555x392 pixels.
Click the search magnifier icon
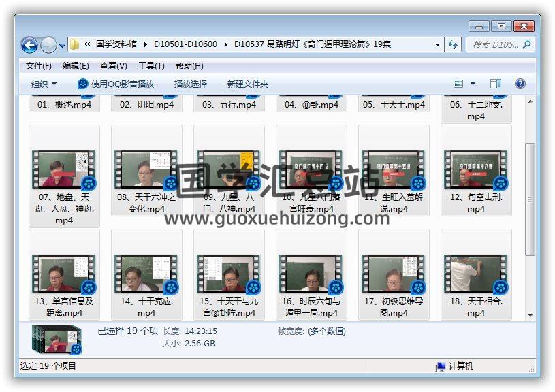pyautogui.click(x=526, y=45)
